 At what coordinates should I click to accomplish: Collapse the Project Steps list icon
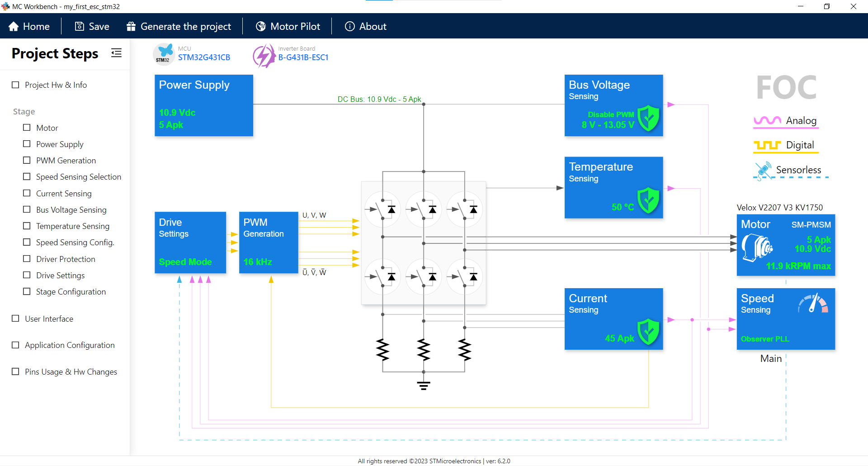(116, 53)
